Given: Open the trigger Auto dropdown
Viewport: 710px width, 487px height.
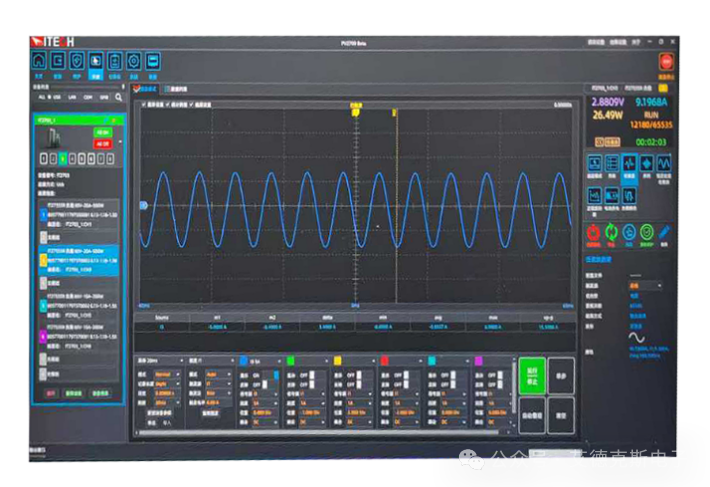Looking at the screenshot, I should tap(219, 375).
